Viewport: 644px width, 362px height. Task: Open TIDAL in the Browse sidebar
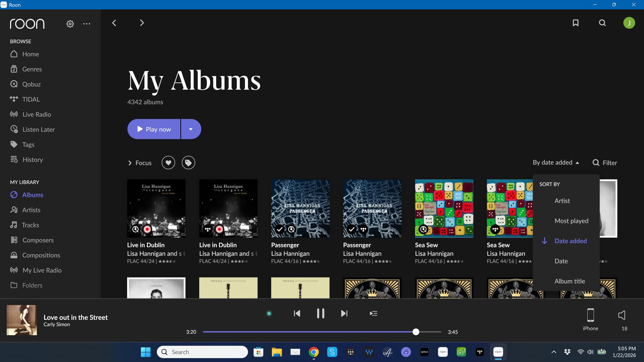click(x=31, y=99)
